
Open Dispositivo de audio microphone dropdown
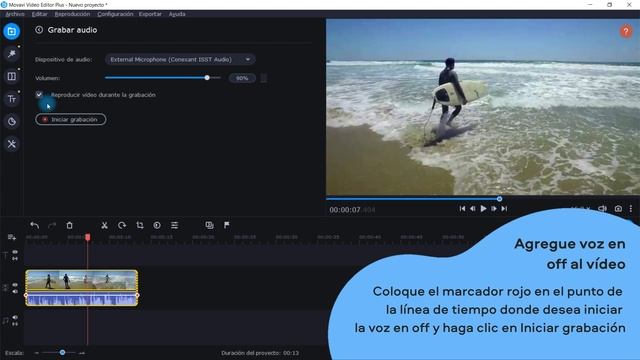pyautogui.click(x=180, y=60)
